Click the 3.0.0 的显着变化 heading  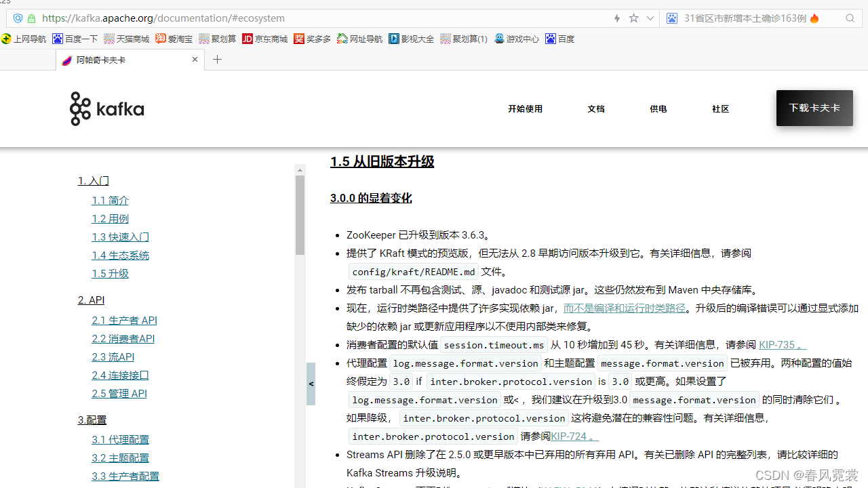pos(371,198)
